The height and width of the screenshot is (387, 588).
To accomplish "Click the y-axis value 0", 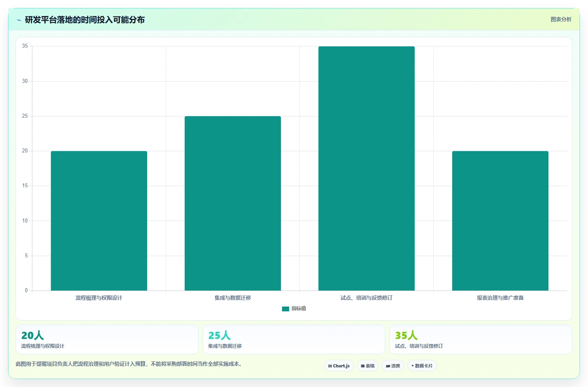I will tap(26, 291).
